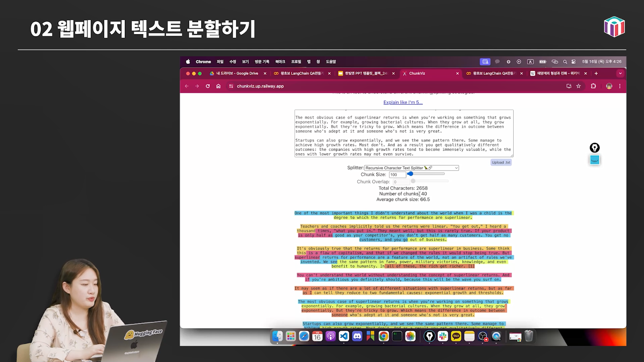Open the Splitter type dropdown
The image size is (644, 362).
pyautogui.click(x=411, y=168)
